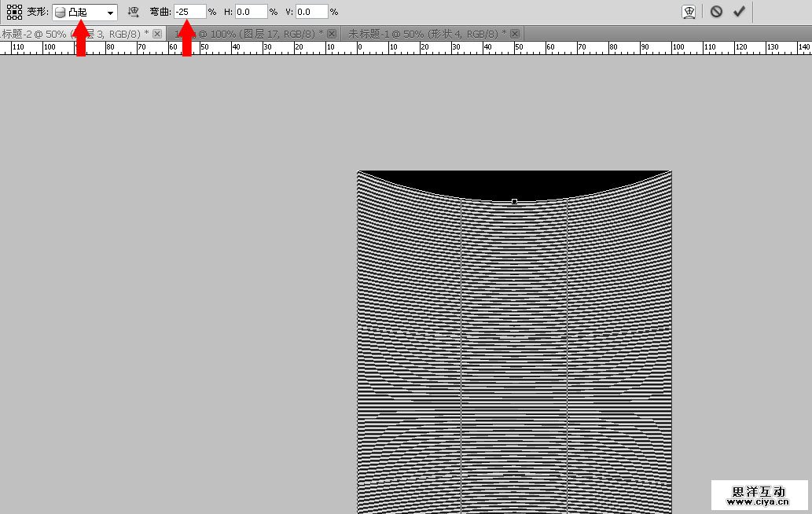
Task: Click the right vertical warp grid line
Action: (x=568, y=354)
